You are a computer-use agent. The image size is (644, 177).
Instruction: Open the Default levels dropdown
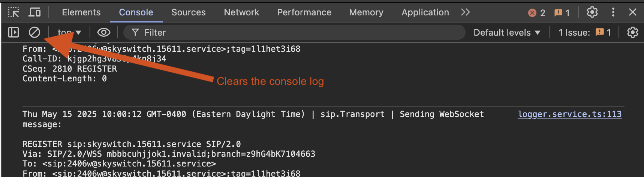(507, 33)
